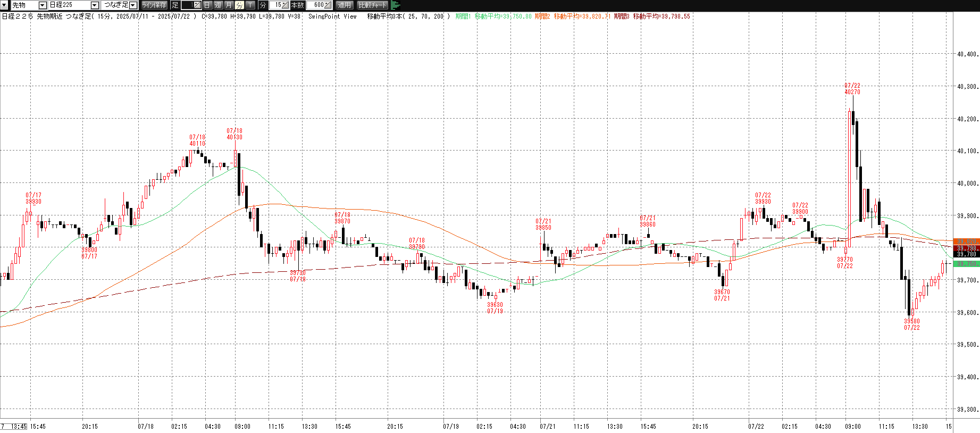This screenshot has height=433, width=980.
Task: Click the orange moving average price tag
Action: 966,242
